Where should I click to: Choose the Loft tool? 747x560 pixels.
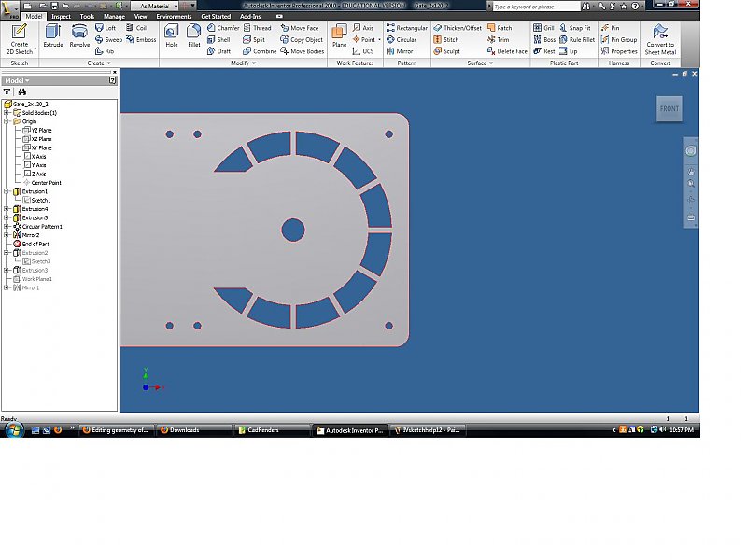(x=106, y=28)
